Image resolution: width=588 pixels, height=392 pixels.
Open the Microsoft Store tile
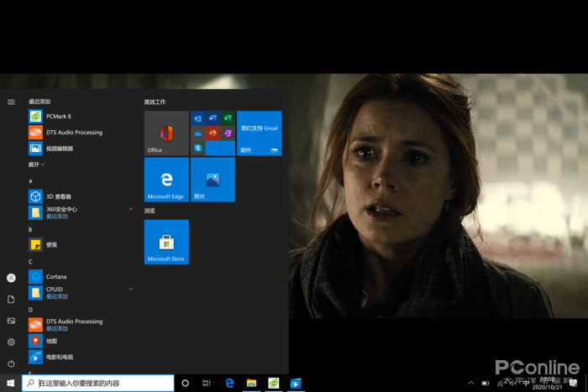tap(166, 242)
